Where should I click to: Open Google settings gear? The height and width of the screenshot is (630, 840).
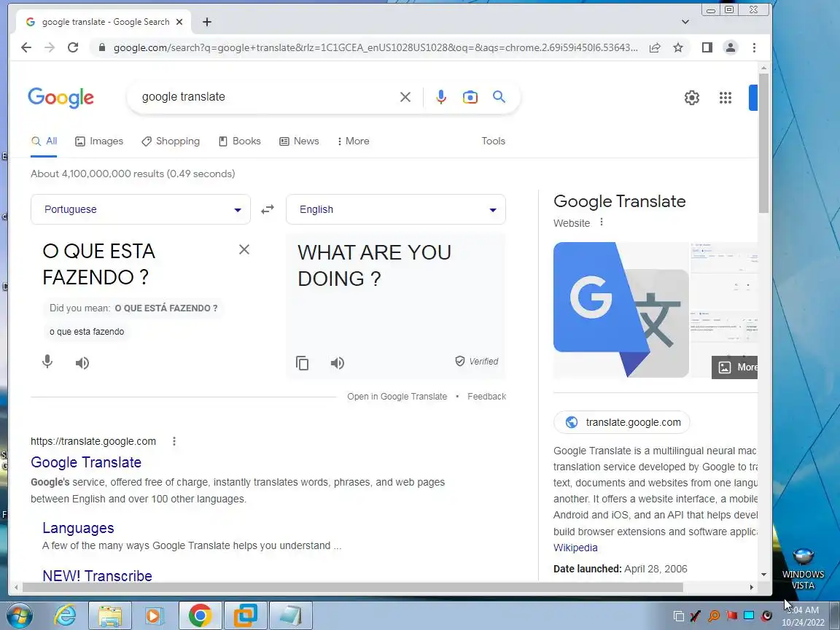pos(692,98)
